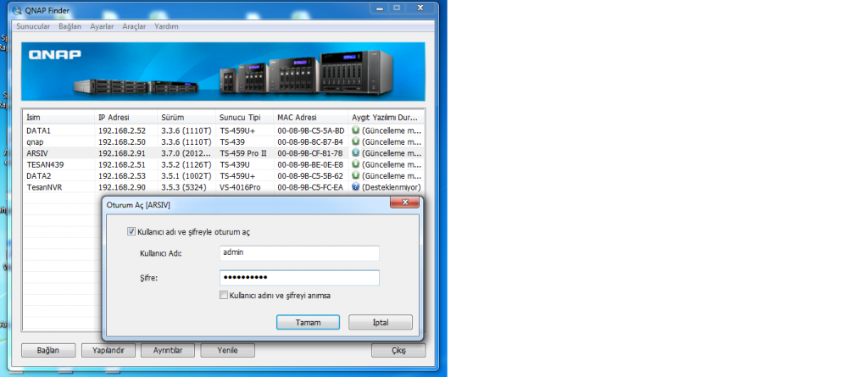Click version 3.5.1 (1002T) cell
The image size is (868, 377).
point(186,175)
